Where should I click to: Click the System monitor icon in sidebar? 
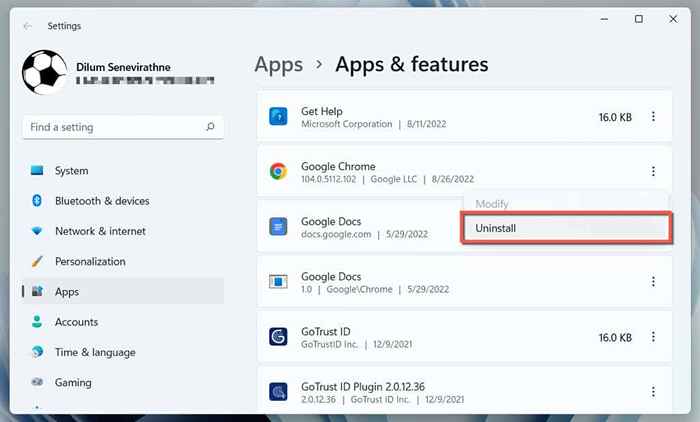coord(37,170)
